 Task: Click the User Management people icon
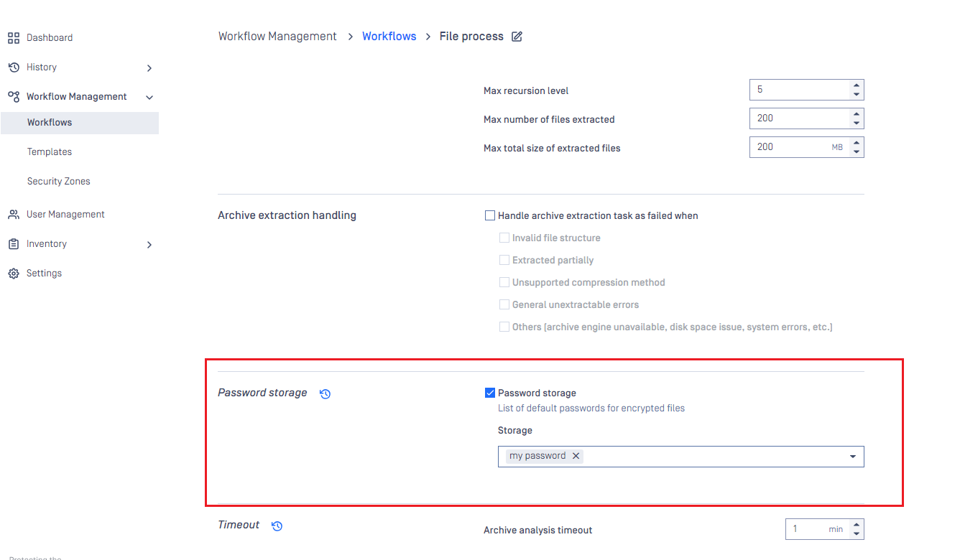click(14, 215)
